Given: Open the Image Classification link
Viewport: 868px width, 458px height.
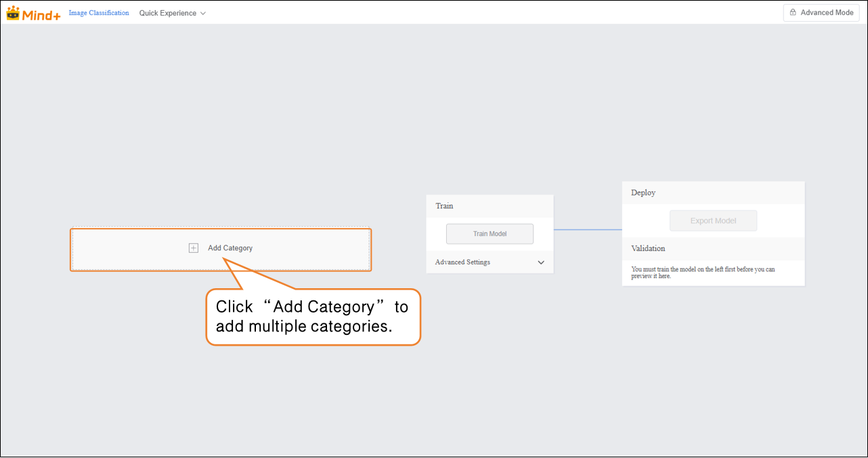Looking at the screenshot, I should [99, 13].
